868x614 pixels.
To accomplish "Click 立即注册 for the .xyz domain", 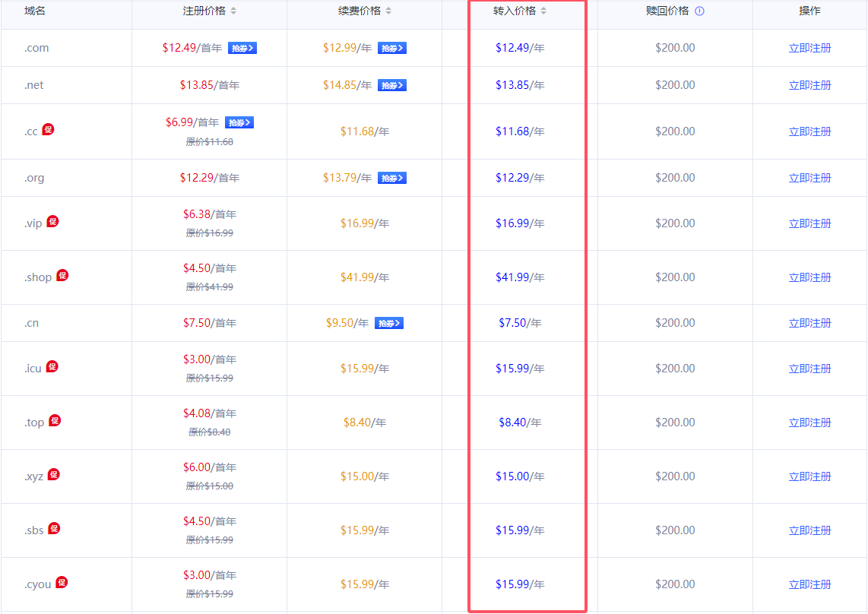I will pos(809,476).
